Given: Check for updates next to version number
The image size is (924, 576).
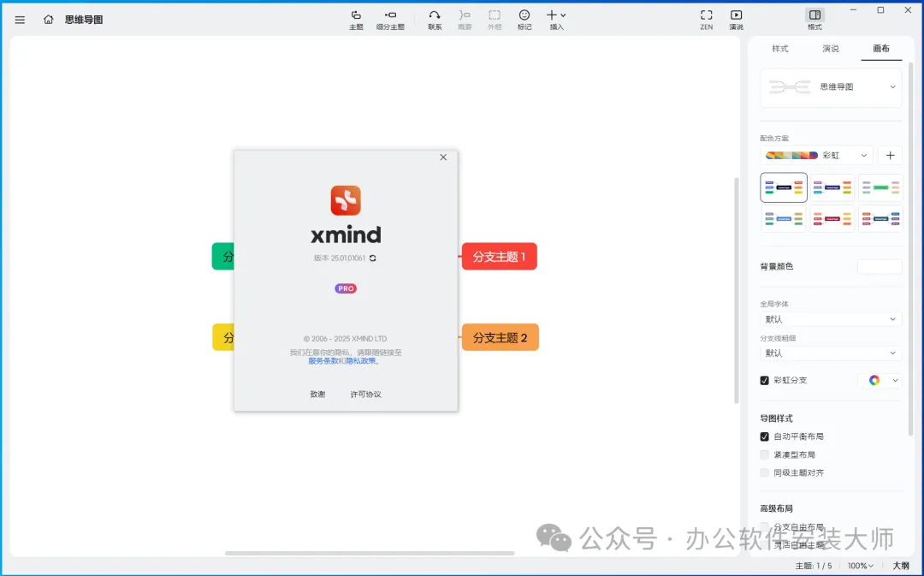Looking at the screenshot, I should tap(373, 258).
